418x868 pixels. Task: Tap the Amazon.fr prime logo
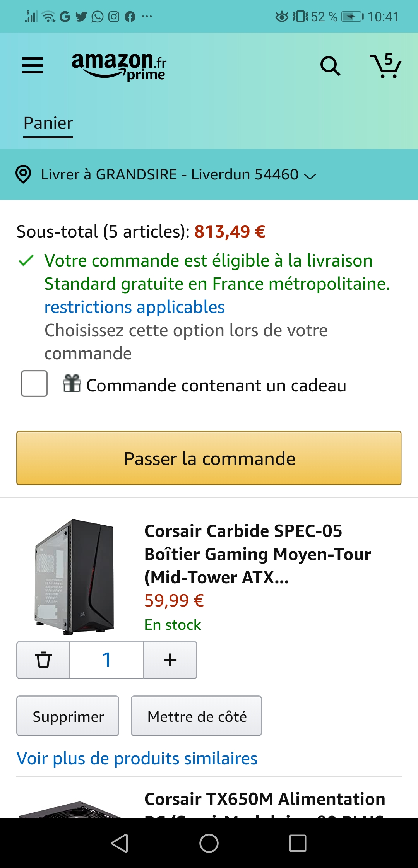coord(119,66)
